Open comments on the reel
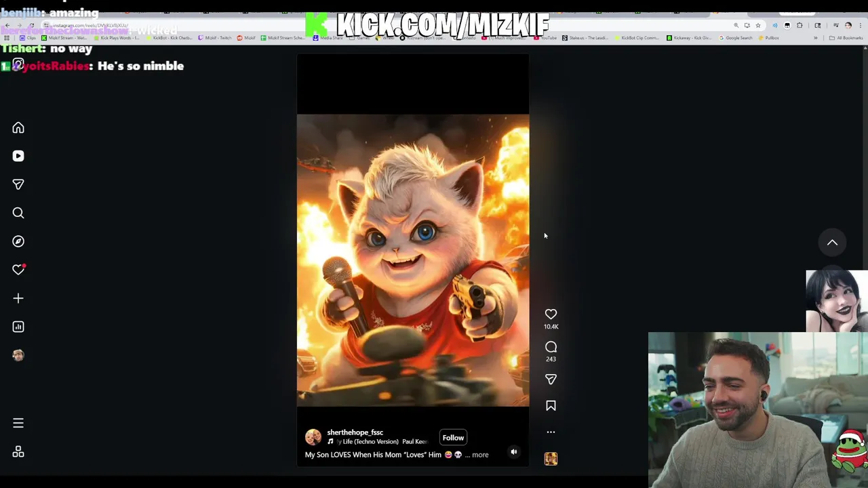This screenshot has width=868, height=488. 551,347
